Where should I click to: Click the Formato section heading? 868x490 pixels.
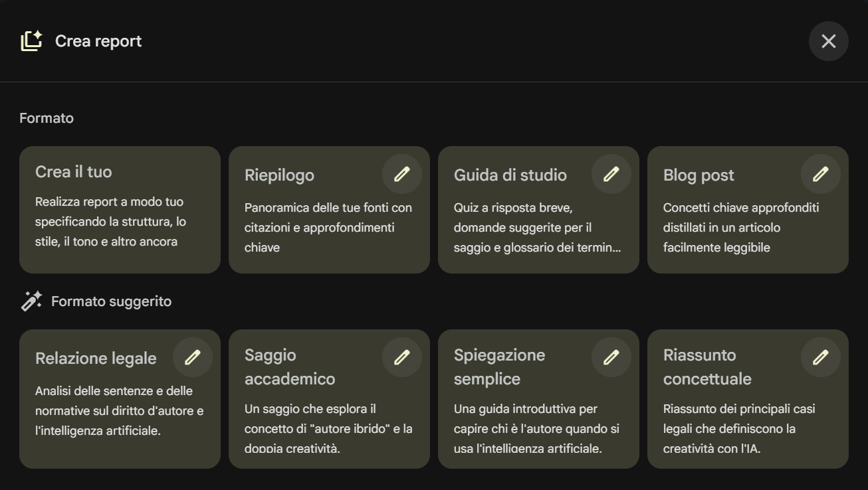tap(47, 118)
